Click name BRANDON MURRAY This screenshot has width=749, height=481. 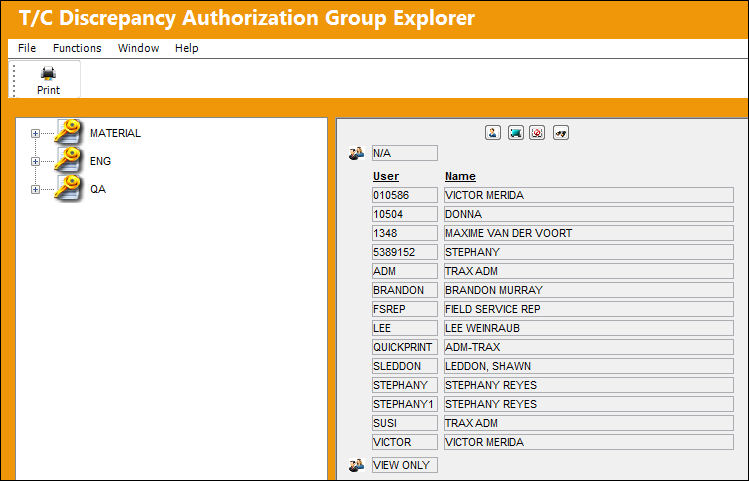(x=588, y=290)
